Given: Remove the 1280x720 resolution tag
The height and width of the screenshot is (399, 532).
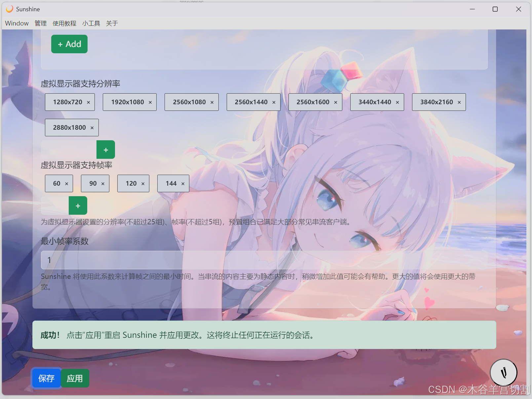Looking at the screenshot, I should pos(88,102).
